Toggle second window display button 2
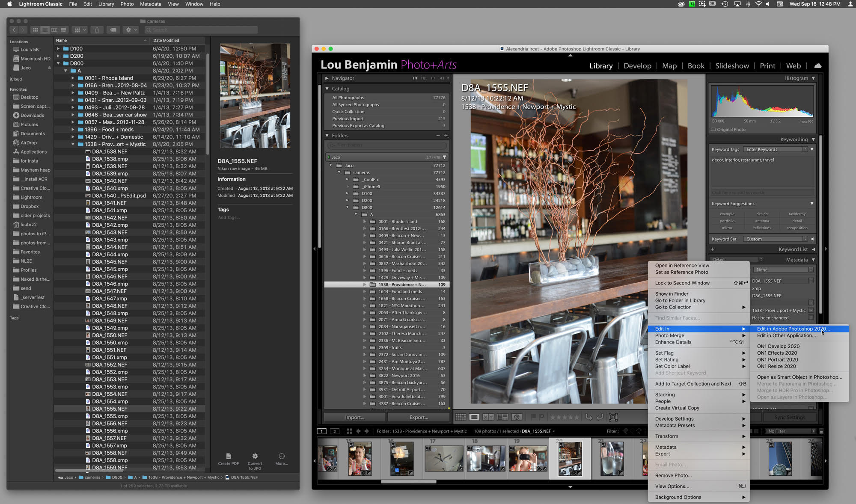856x504 pixels. pyautogui.click(x=335, y=431)
